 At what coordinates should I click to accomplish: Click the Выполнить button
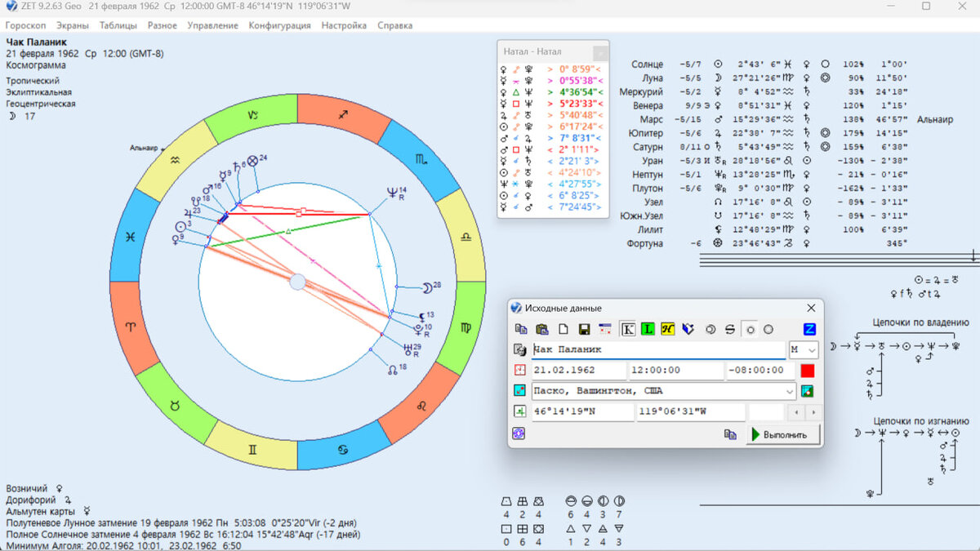tap(783, 434)
